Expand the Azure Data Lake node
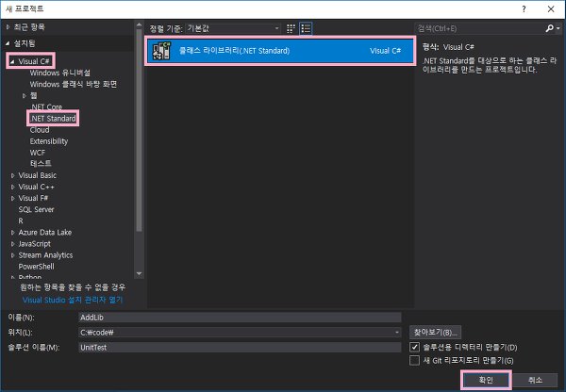 click(x=12, y=233)
